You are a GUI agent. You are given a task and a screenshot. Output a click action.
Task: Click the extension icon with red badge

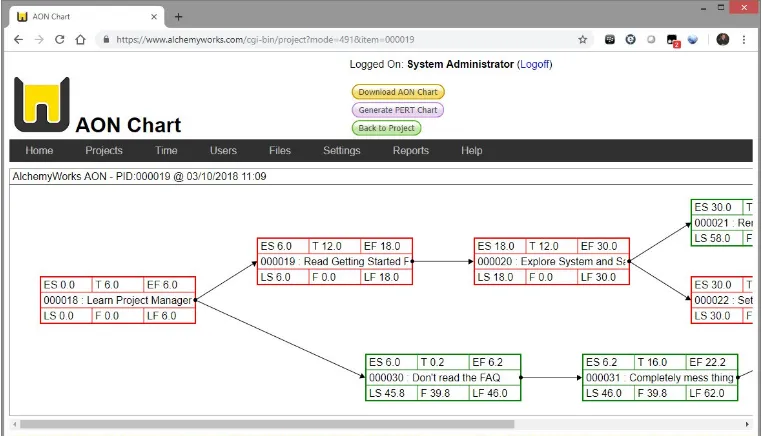point(673,40)
